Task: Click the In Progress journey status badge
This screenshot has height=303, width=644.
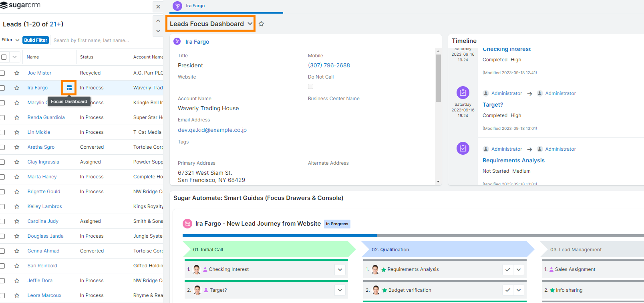Action: [x=337, y=224]
